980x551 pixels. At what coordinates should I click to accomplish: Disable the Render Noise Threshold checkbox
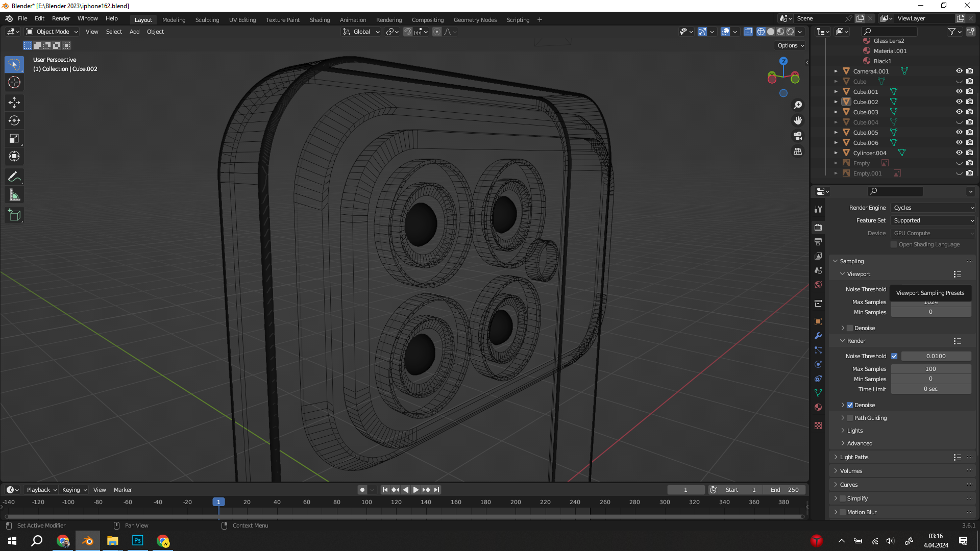coord(894,356)
